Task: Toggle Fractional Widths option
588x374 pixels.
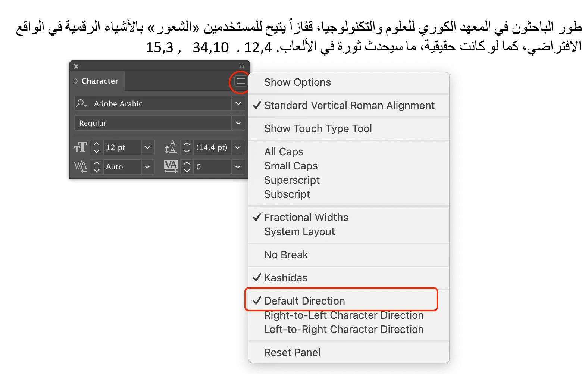Action: point(348,217)
